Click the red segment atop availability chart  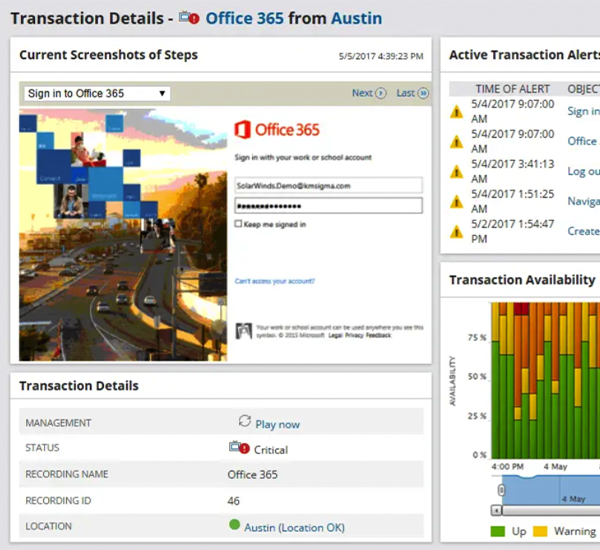[x=521, y=308]
